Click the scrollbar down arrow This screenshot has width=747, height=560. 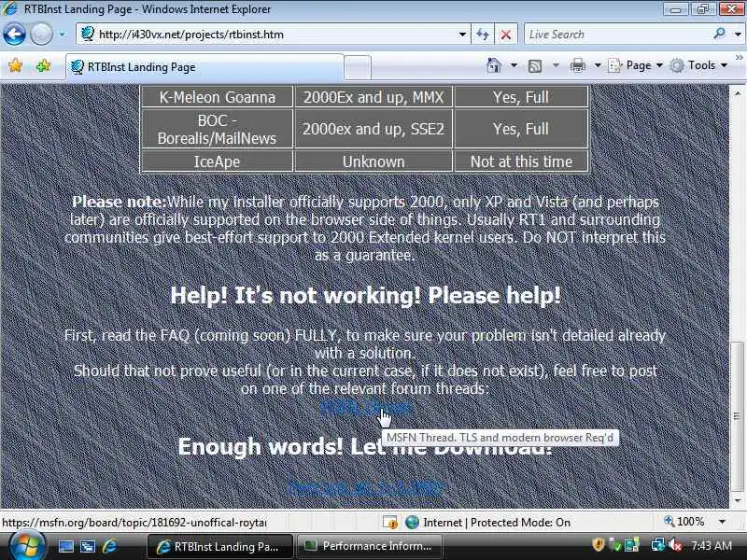738,500
